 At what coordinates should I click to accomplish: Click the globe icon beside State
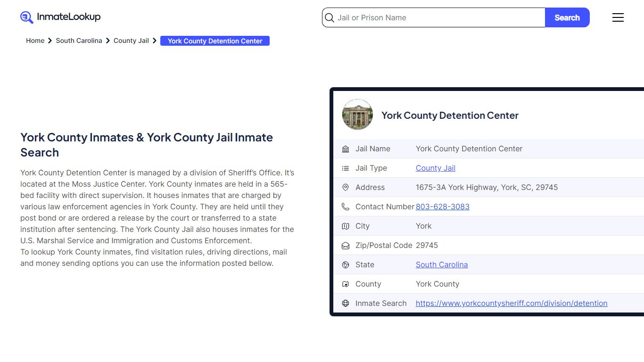pyautogui.click(x=346, y=265)
